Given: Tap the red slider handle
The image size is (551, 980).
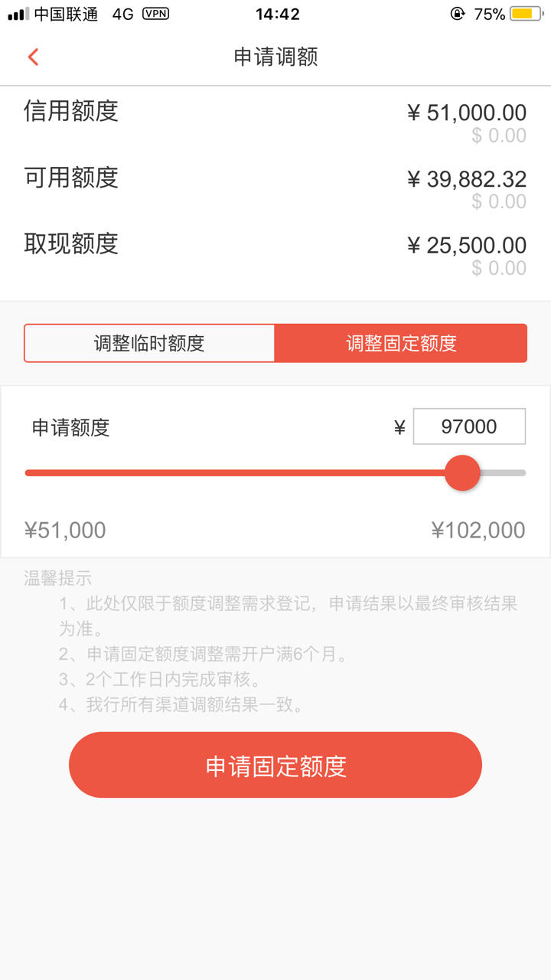Looking at the screenshot, I should point(462,472).
